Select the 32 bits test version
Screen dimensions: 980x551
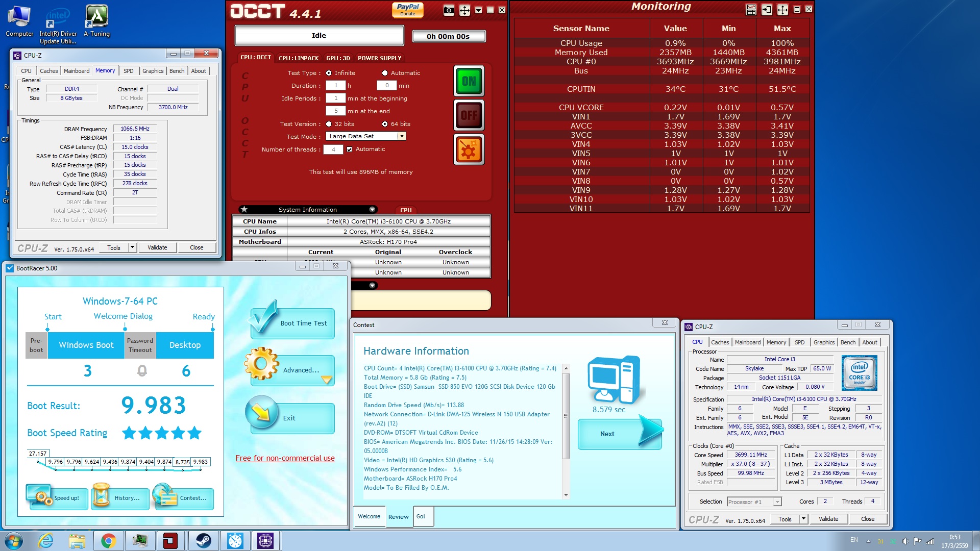point(329,124)
